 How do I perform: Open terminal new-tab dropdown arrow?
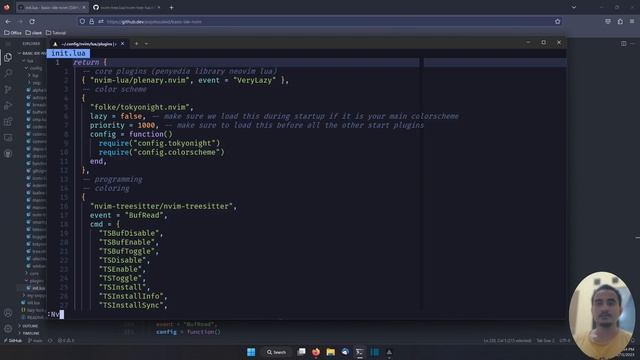tap(147, 44)
